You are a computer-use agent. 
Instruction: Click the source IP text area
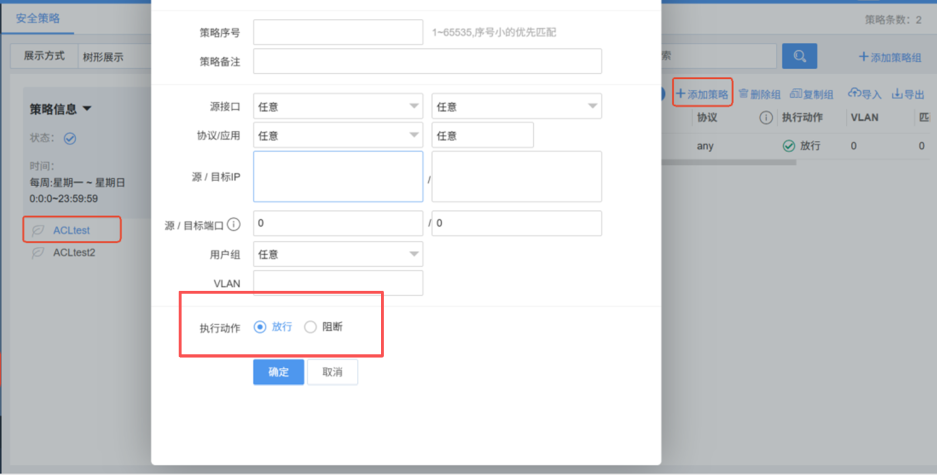tap(338, 176)
